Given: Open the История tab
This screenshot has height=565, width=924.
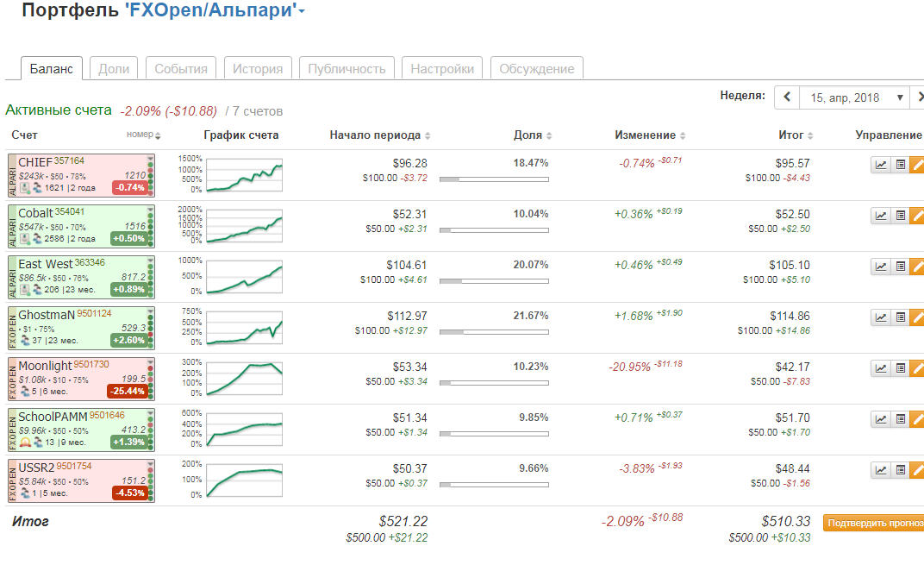Looking at the screenshot, I should (x=258, y=69).
